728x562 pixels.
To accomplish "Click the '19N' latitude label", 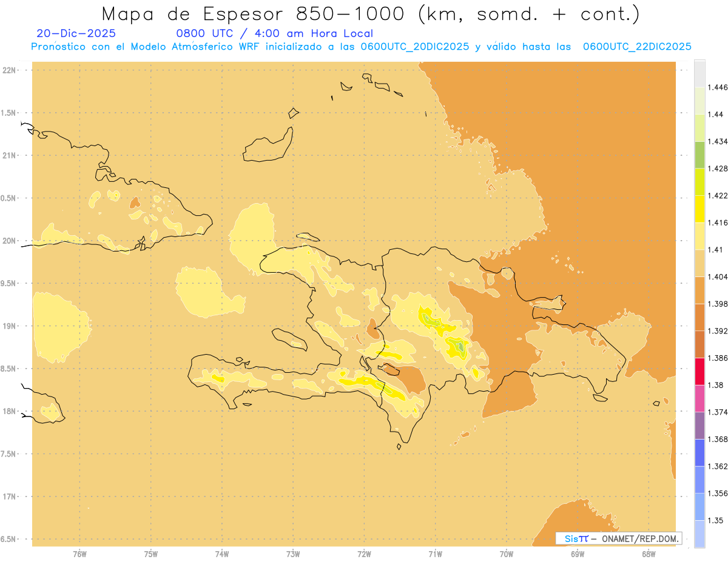I will coord(9,326).
